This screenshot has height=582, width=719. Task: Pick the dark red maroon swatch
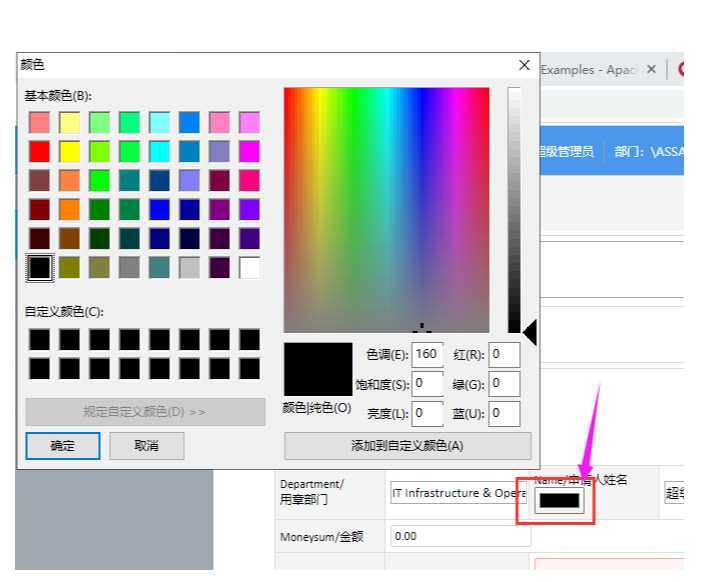click(39, 210)
